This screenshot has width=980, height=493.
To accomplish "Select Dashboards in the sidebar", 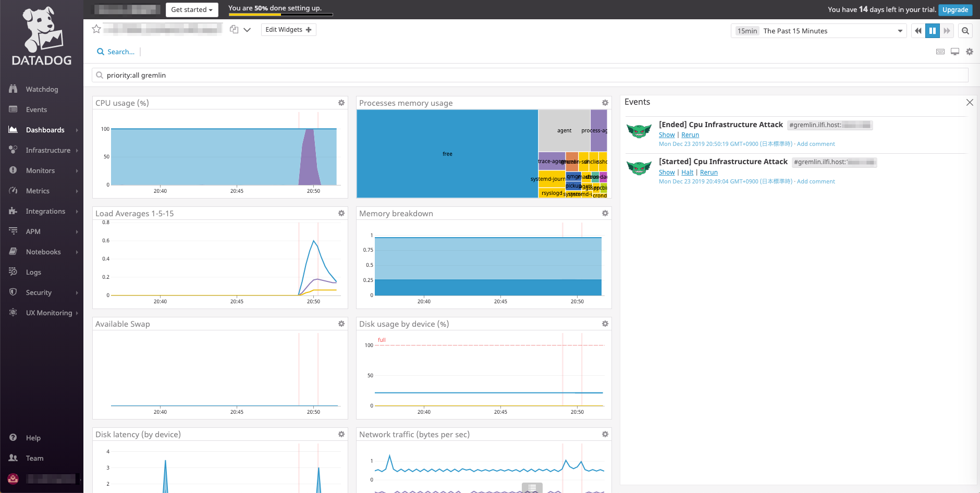I will 45,130.
